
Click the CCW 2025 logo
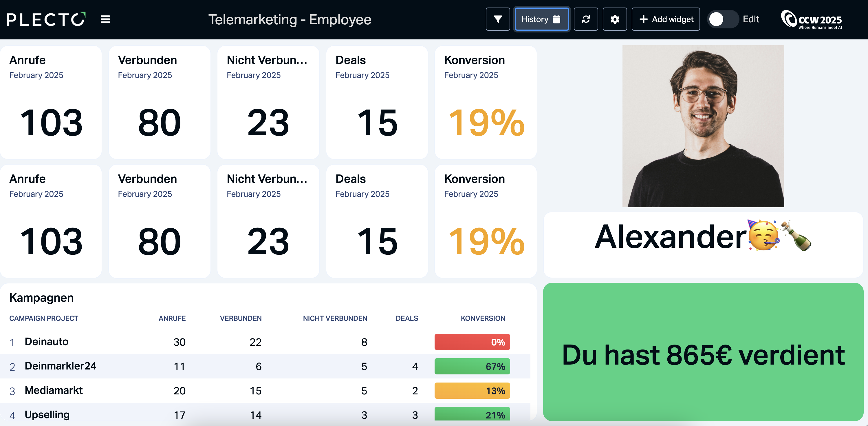[x=811, y=20]
